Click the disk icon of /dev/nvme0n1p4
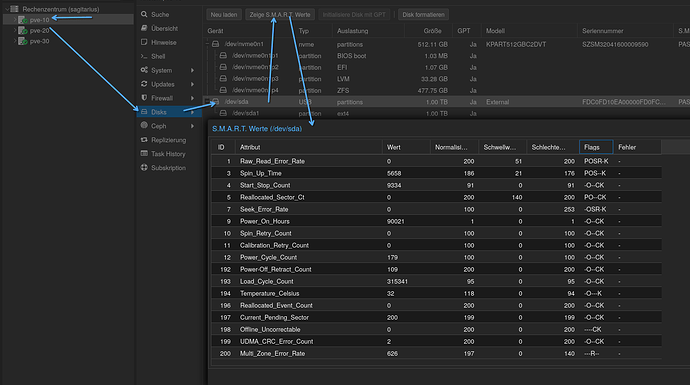Image resolution: width=690 pixels, height=385 pixels. (223, 90)
